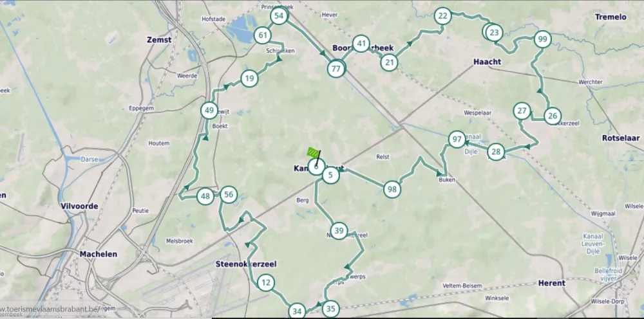This screenshot has width=644, height=319.
Task: Click cycling node 99
Action: (542, 40)
